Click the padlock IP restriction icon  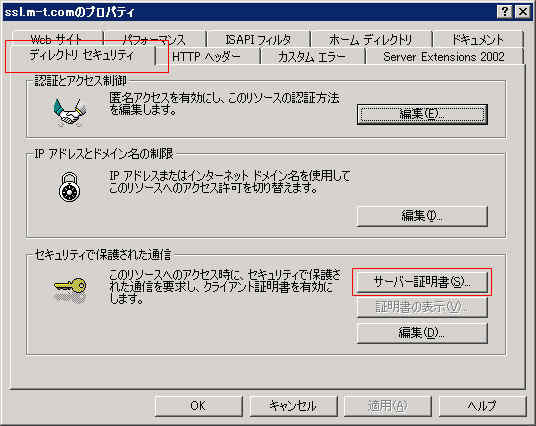click(x=69, y=187)
